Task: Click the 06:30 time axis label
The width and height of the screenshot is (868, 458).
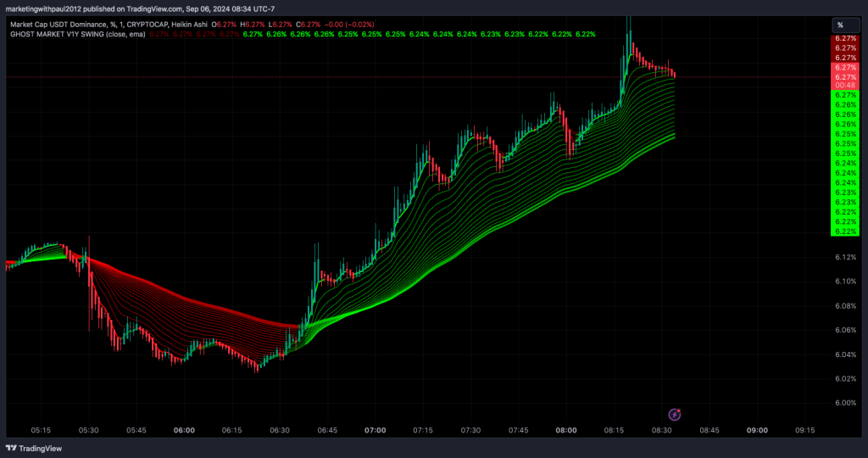Action: [280, 430]
